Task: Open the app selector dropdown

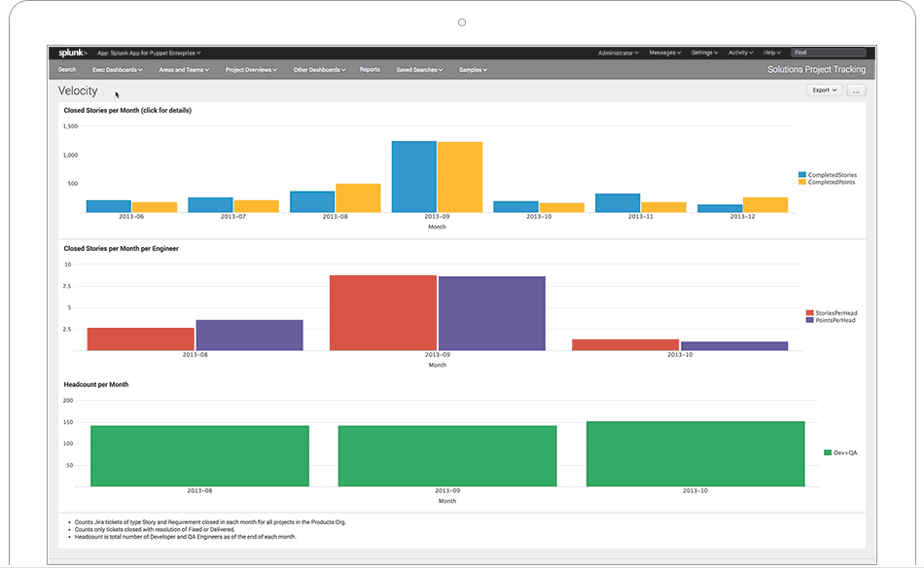Action: [149, 53]
